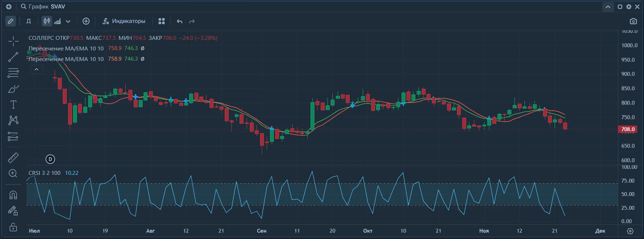Open chart settings gear near time axis
The width and height of the screenshot is (644, 239).
click(630, 231)
